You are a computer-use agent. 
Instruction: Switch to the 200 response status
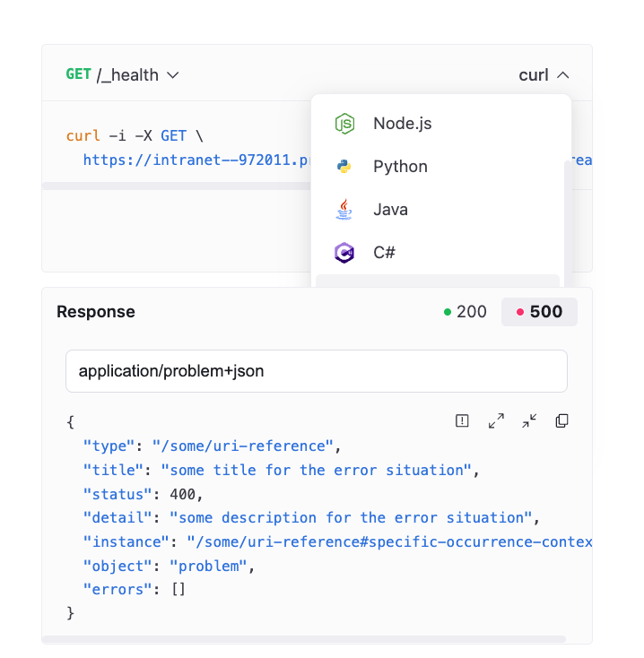[x=466, y=312]
